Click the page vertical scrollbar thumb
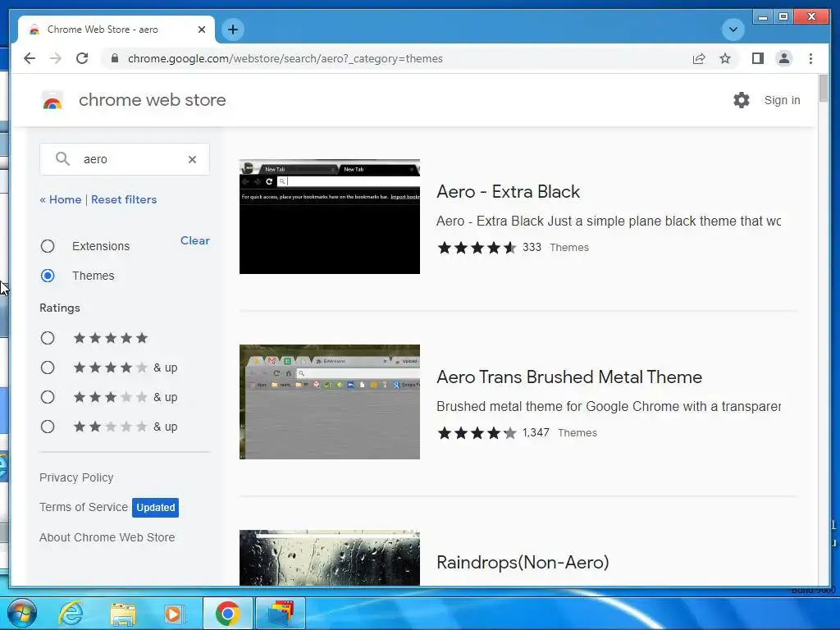The height and width of the screenshot is (630, 840). [824, 89]
